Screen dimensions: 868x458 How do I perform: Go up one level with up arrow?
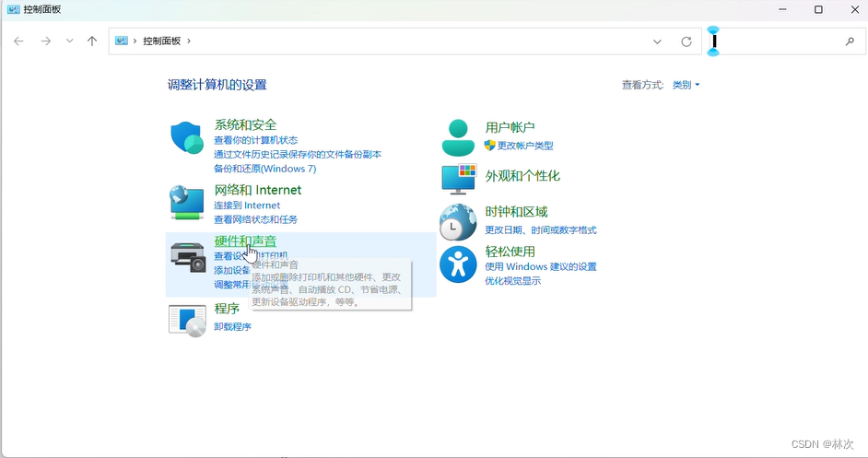(92, 41)
